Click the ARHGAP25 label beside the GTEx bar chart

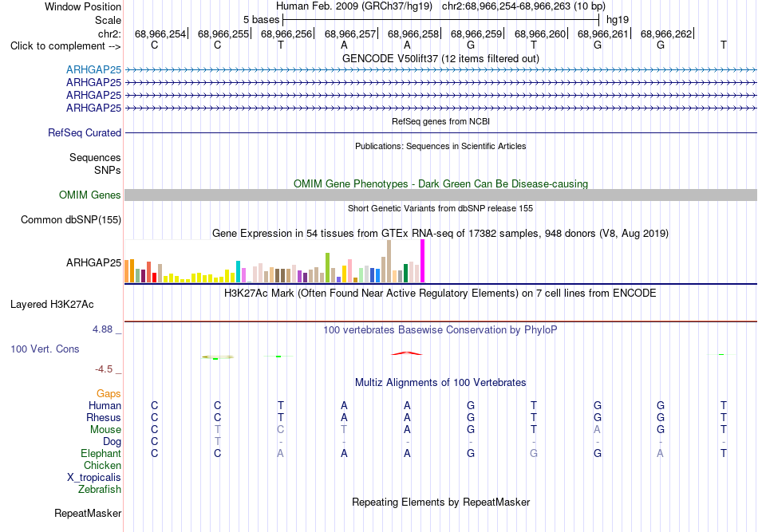[94, 263]
